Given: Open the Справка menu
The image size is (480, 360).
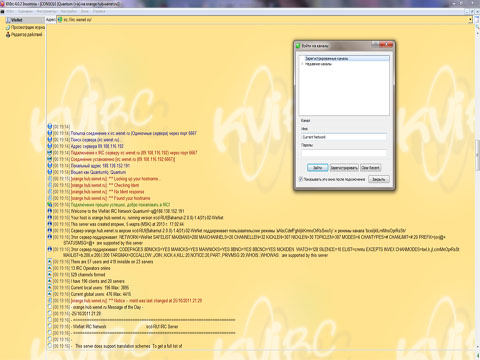Looking at the screenshot, I should [x=99, y=11].
